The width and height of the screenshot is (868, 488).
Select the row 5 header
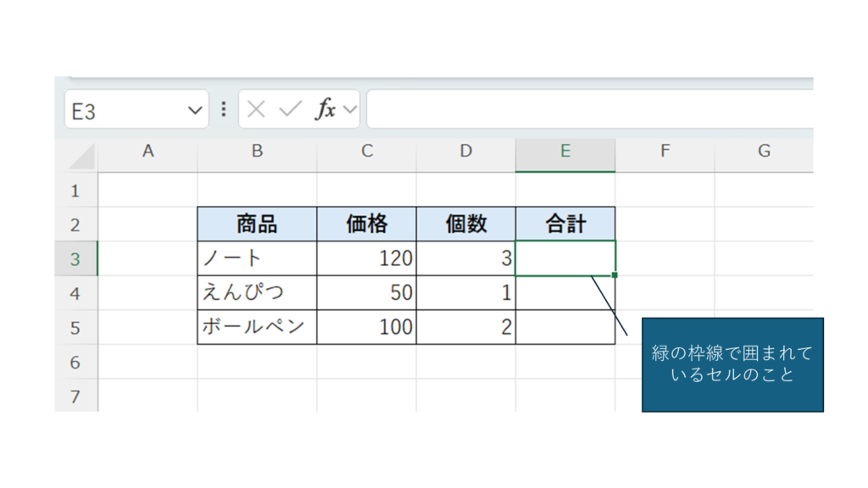[x=75, y=327]
